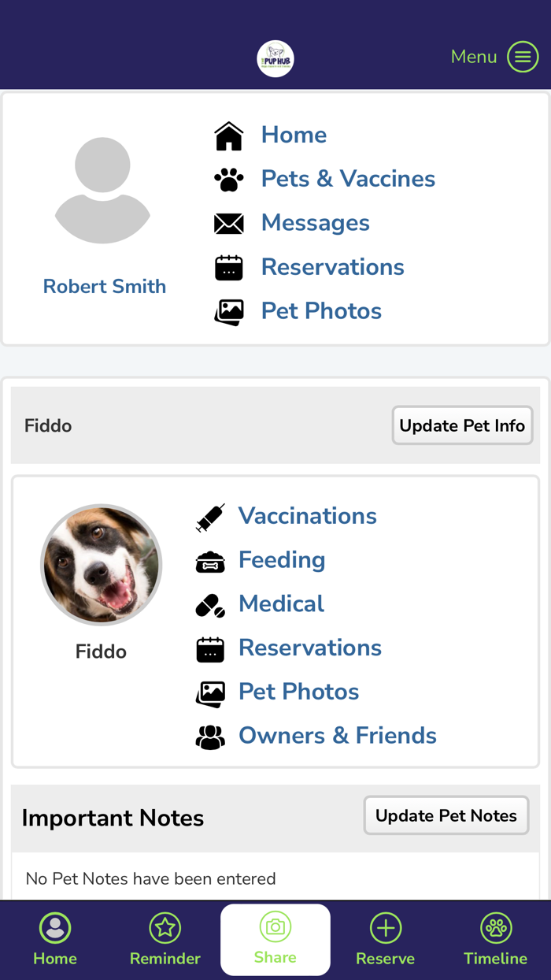The width and height of the screenshot is (551, 980).
Task: Open the Pets & Vaccines link
Action: [348, 179]
